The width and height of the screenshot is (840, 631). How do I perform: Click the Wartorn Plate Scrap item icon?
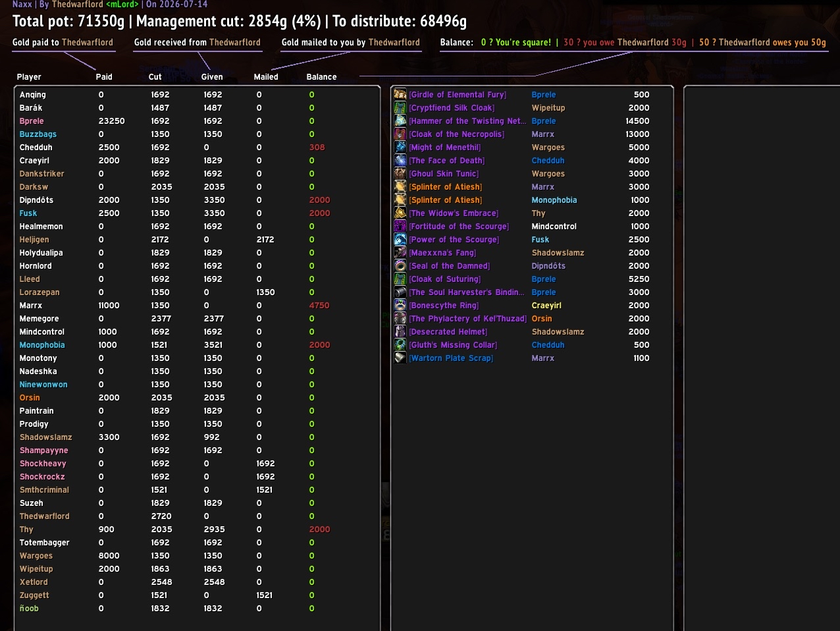point(400,358)
